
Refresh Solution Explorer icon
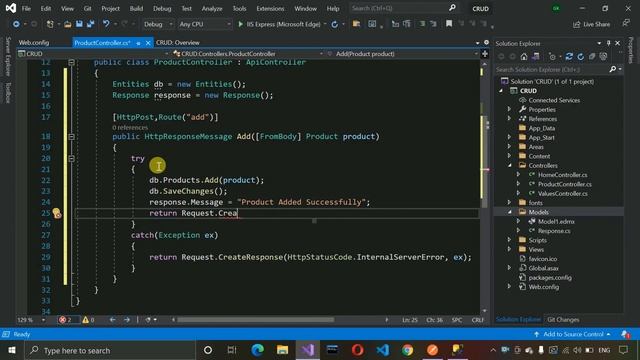pyautogui.click(x=580, y=57)
